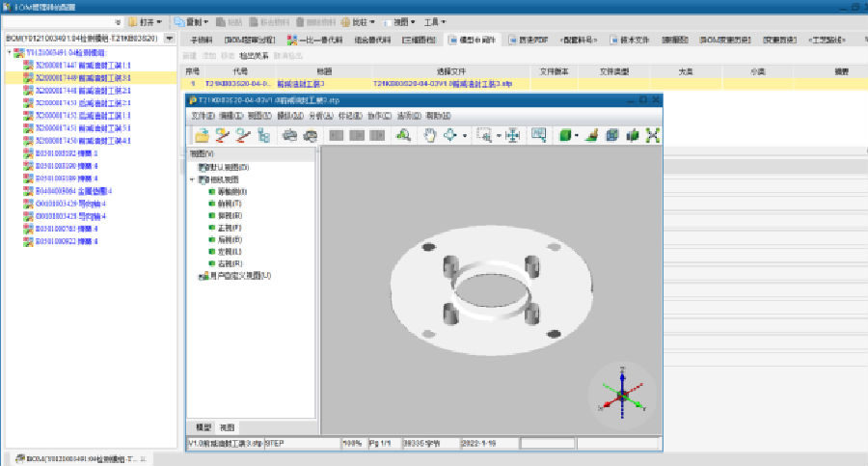Switch to the 三维图档 tab
Image resolution: width=868 pixels, height=466 pixels.
click(419, 39)
